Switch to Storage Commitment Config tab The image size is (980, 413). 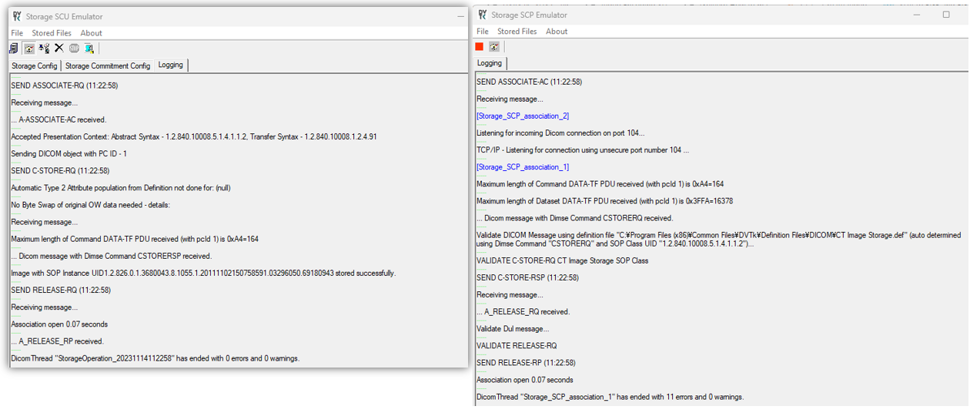tap(108, 66)
